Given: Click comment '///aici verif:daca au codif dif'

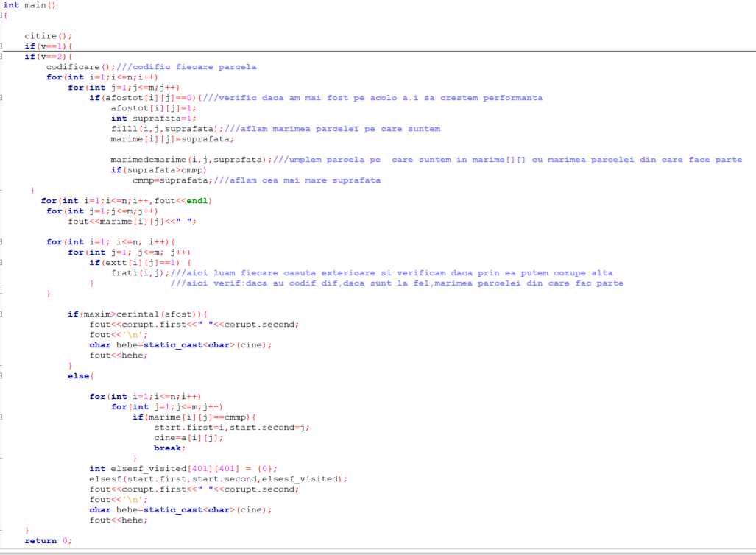Looking at the screenshot, I should click(397, 283).
